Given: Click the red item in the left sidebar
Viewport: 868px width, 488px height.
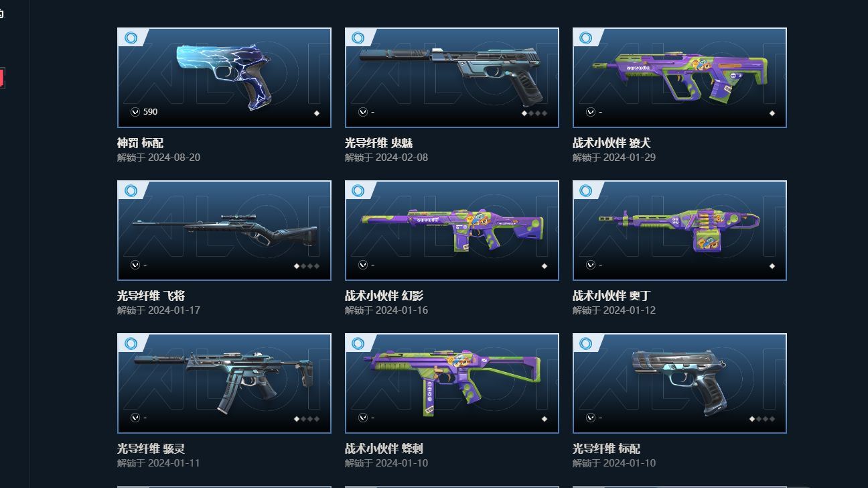Looking at the screenshot, I should pos(2,78).
